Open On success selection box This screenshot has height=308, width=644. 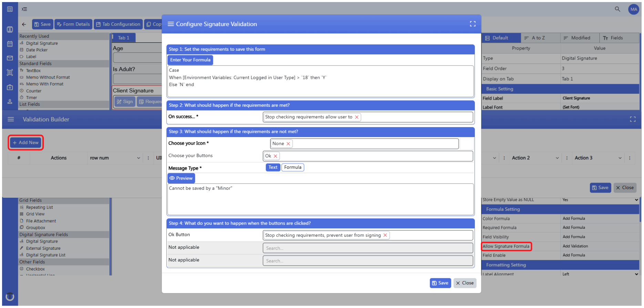click(x=368, y=117)
